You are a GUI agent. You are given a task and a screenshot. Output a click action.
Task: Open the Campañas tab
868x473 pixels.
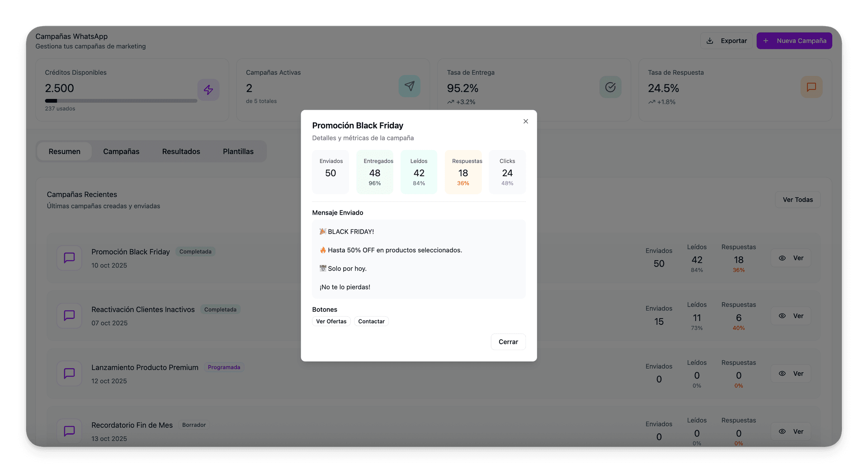pyautogui.click(x=121, y=151)
